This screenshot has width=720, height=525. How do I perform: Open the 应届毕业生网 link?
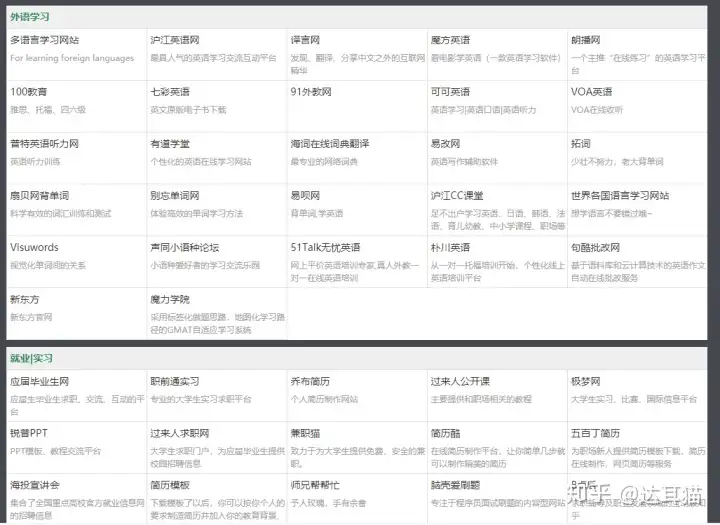click(39, 381)
